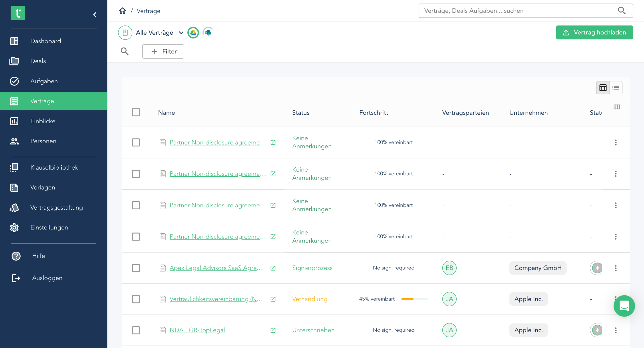
Task: Click the 45% vereinbart progress bar
Action: click(414, 299)
